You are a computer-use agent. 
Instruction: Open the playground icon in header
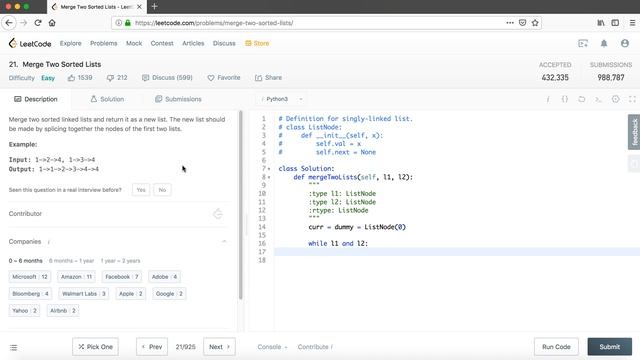[x=583, y=43]
